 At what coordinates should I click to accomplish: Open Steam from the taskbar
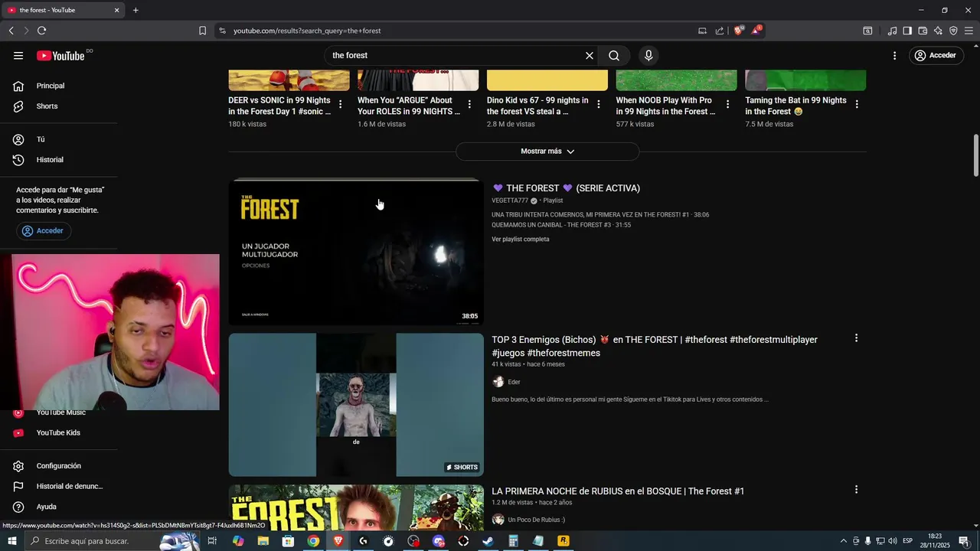(x=488, y=541)
